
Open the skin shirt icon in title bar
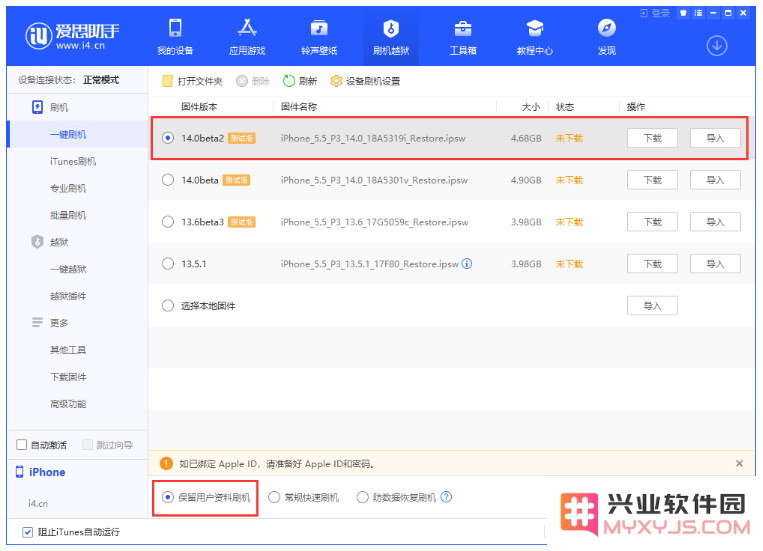pos(683,13)
